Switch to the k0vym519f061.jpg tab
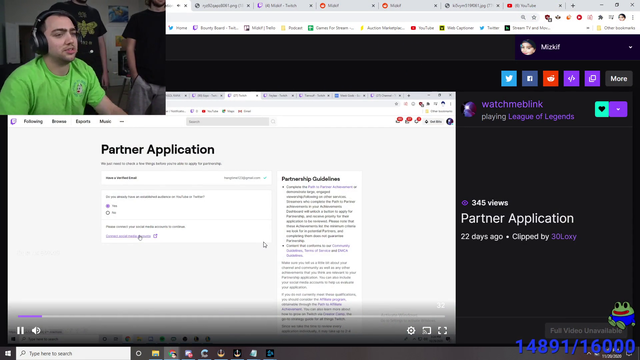 click(471, 6)
